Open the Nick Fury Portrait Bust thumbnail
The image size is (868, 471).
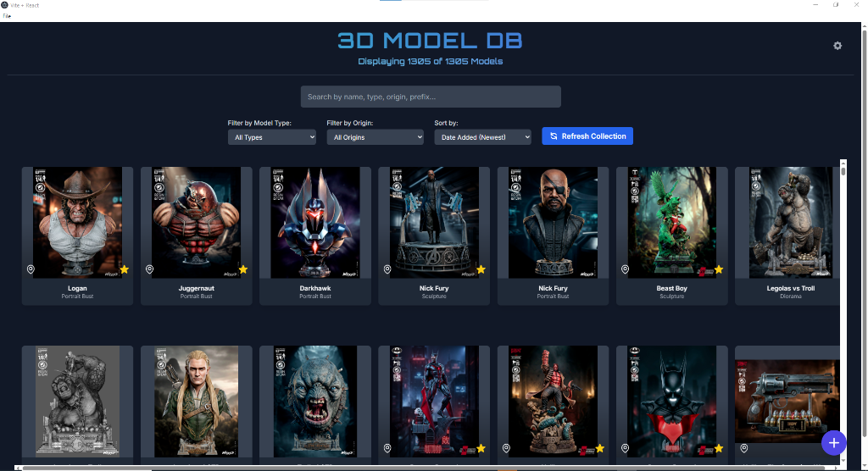pos(553,223)
